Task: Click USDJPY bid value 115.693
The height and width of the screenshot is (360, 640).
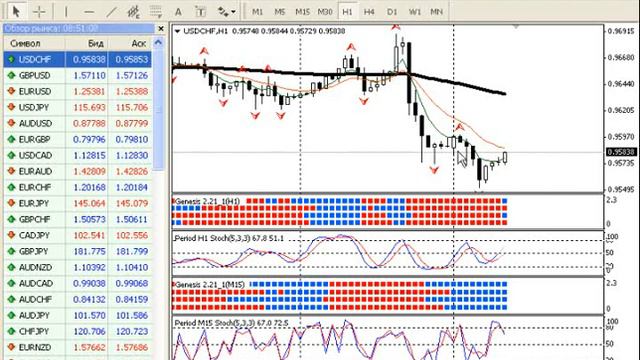Action: point(89,107)
